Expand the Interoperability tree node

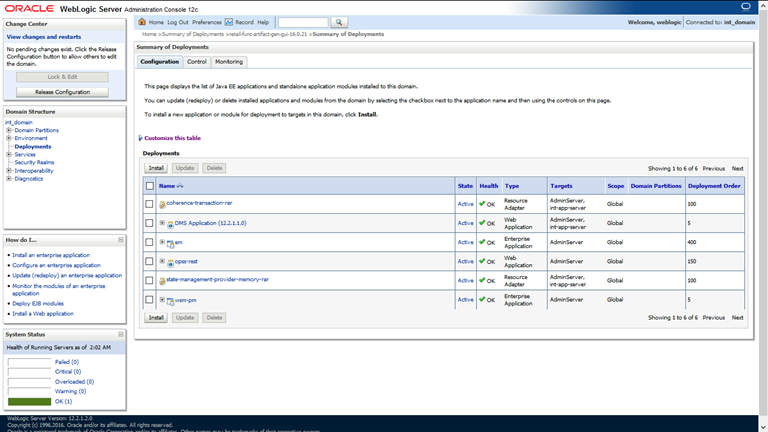coord(9,170)
